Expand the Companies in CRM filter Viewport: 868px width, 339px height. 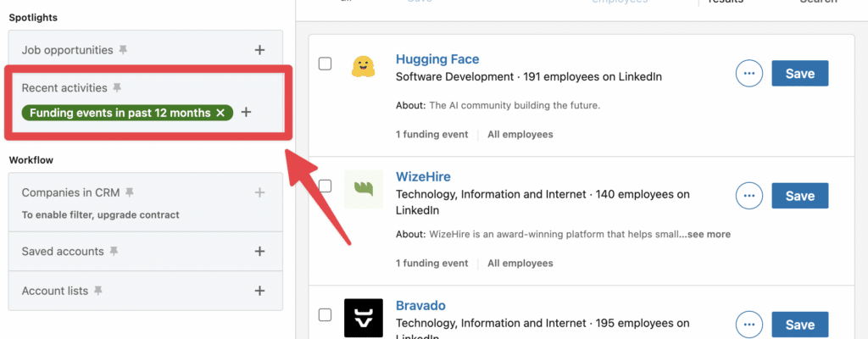click(259, 192)
